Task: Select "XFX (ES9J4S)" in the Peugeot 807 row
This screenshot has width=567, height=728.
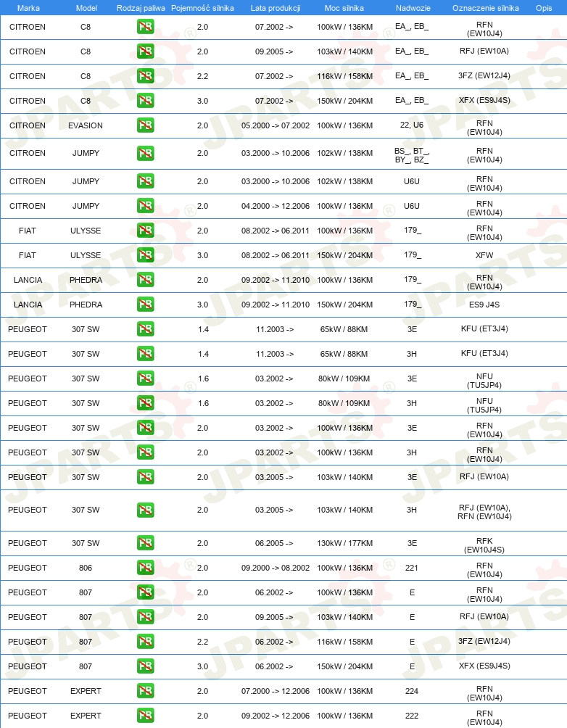Action: [484, 666]
